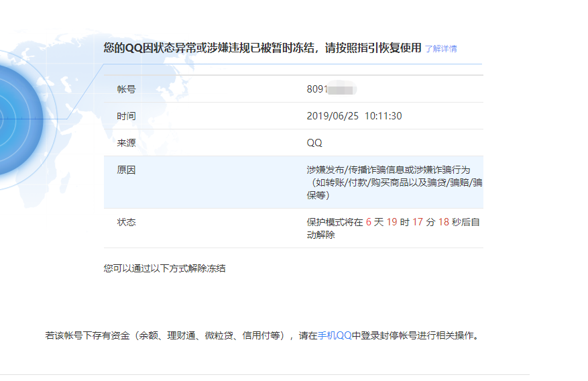Click the fraud reason description text
The height and width of the screenshot is (381, 588).
392,182
